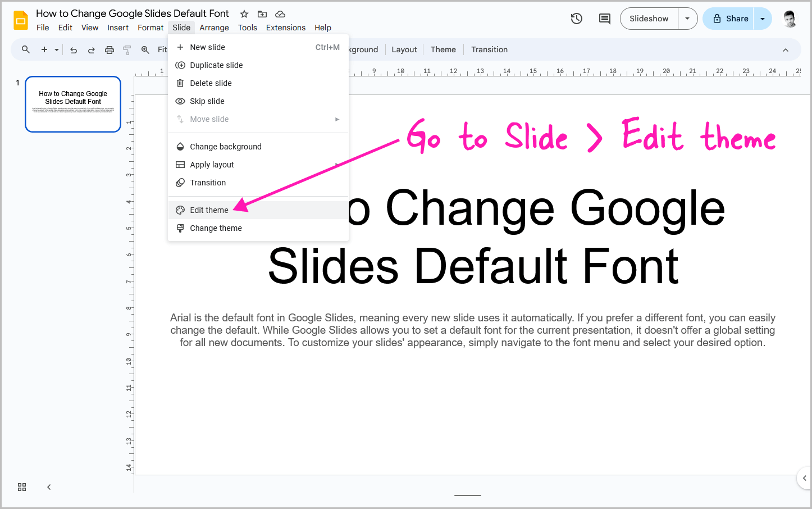Open Share options dropdown arrow
The image size is (812, 509).
pos(763,19)
